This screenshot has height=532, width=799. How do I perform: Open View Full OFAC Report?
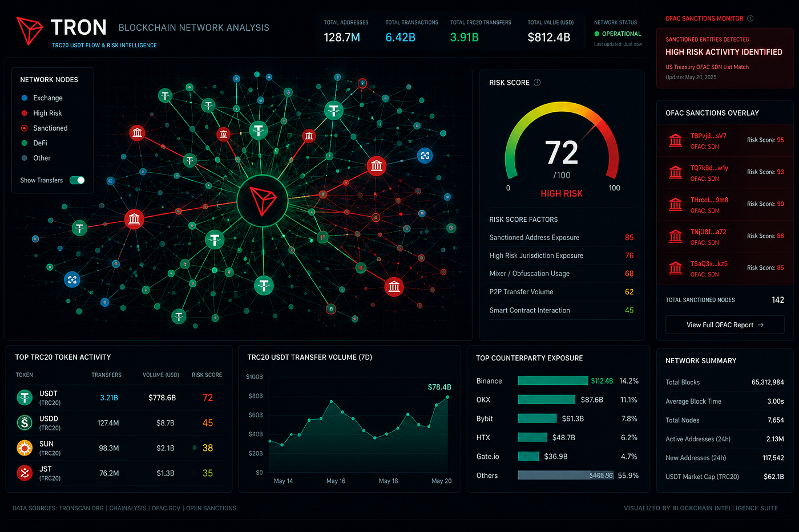725,325
